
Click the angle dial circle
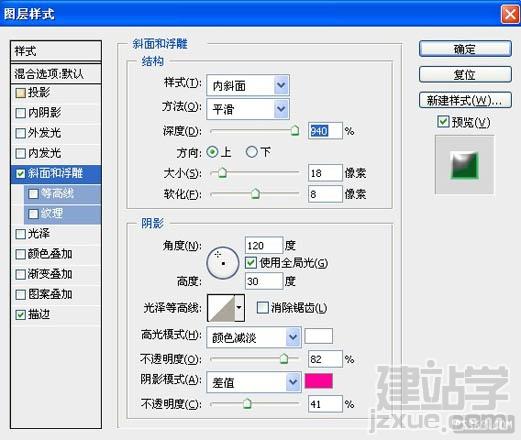coord(223,263)
